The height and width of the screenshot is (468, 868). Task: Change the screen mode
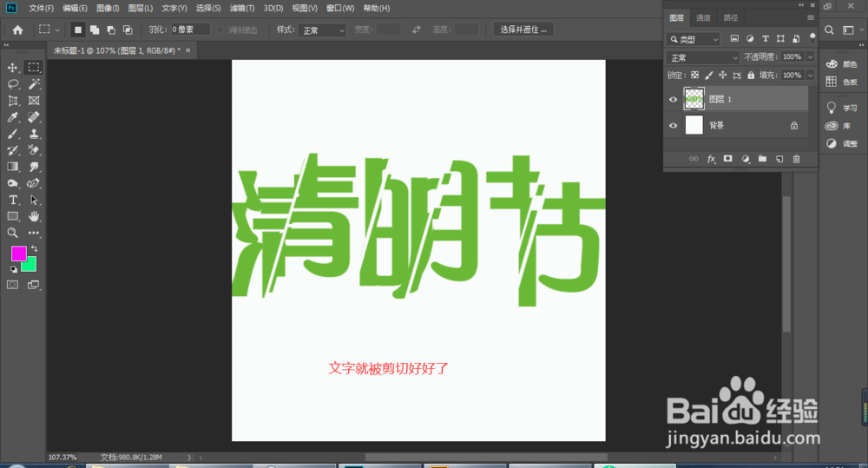34,285
